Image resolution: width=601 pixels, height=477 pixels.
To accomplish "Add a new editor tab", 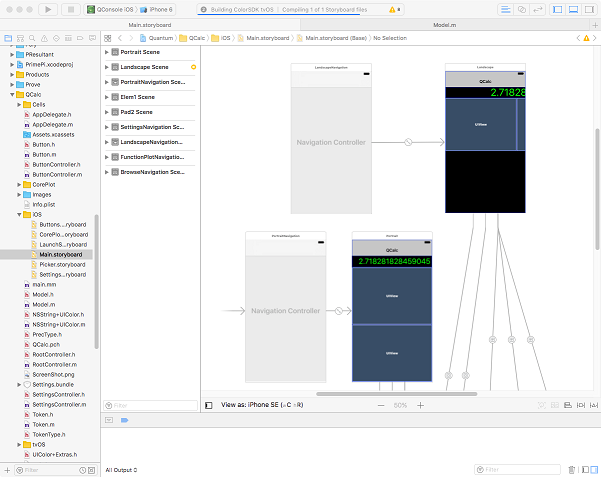I will click(595, 25).
